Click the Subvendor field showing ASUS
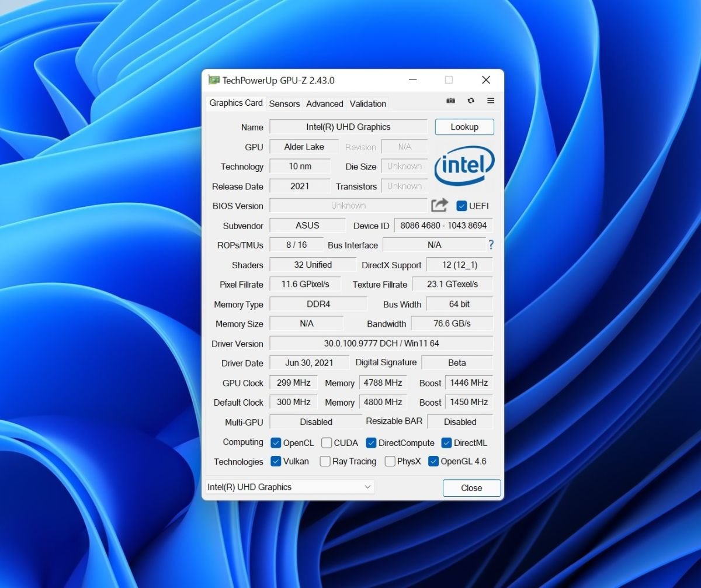701x588 pixels. click(x=307, y=226)
